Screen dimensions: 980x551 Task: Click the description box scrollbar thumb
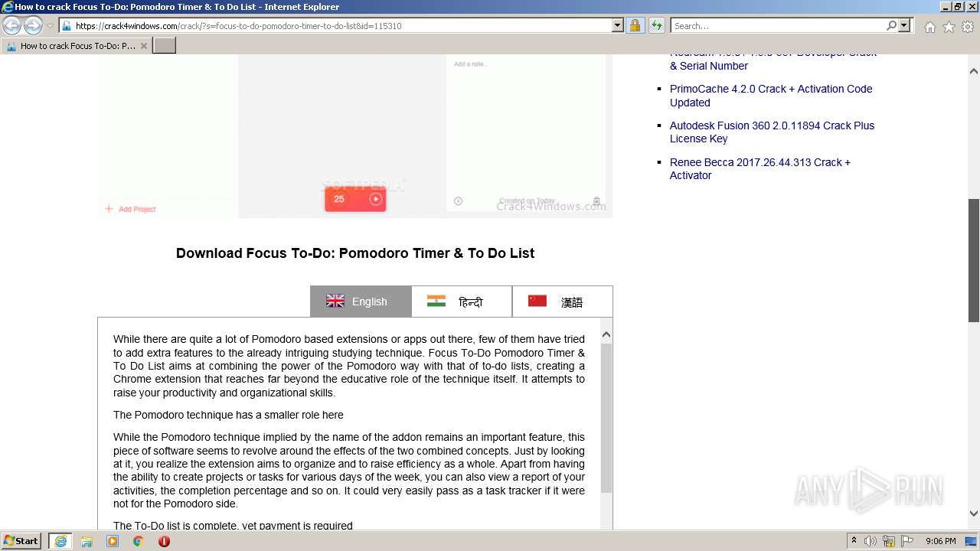pos(606,419)
